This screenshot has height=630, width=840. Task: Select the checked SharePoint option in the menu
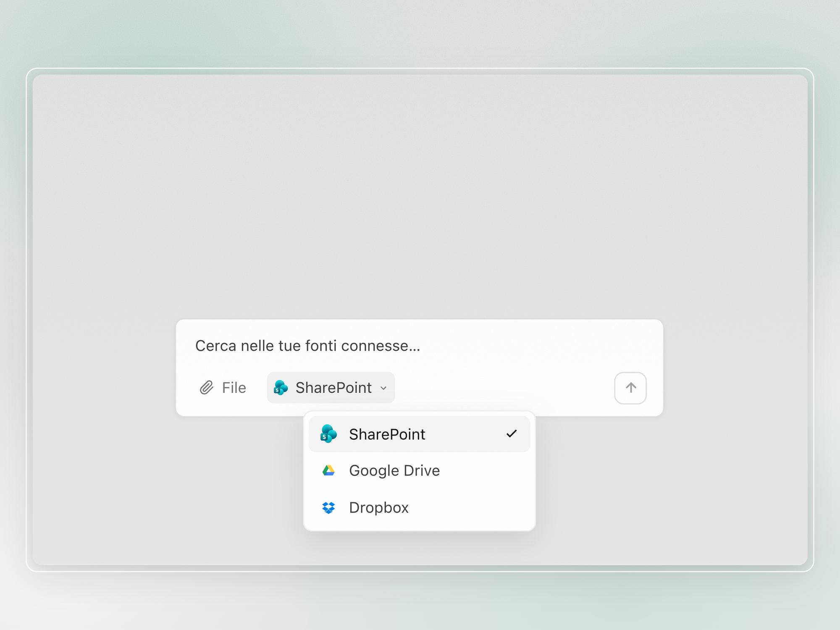(x=419, y=434)
